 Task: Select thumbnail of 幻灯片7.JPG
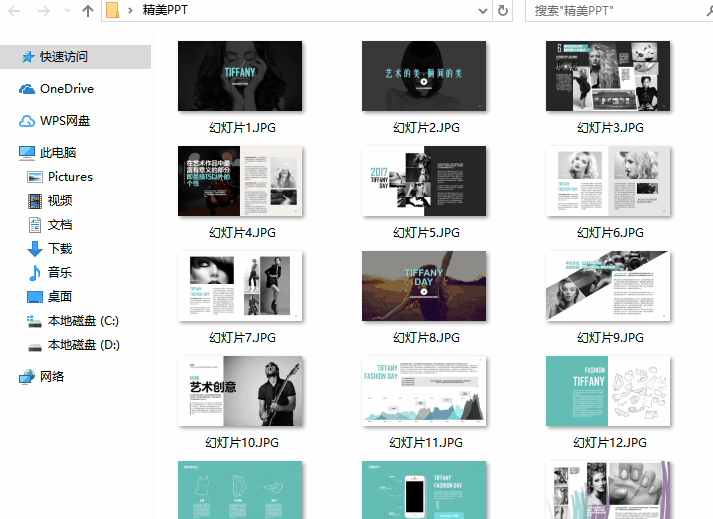(240, 286)
